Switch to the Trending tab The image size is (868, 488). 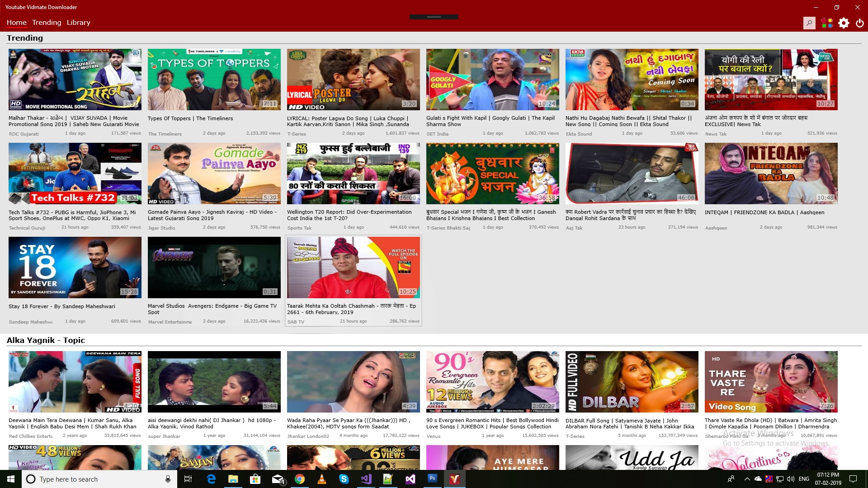[x=47, y=22]
